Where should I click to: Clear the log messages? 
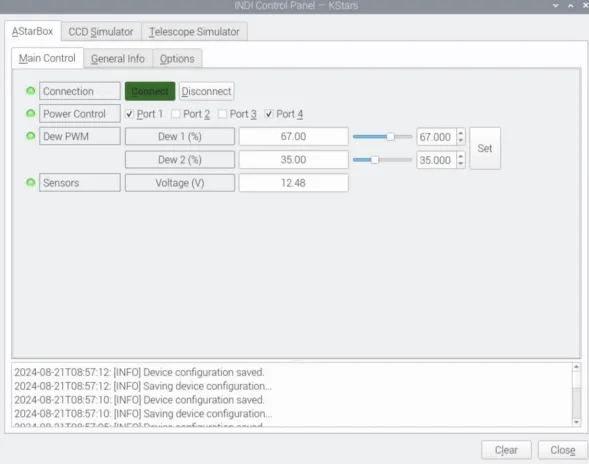tap(506, 450)
